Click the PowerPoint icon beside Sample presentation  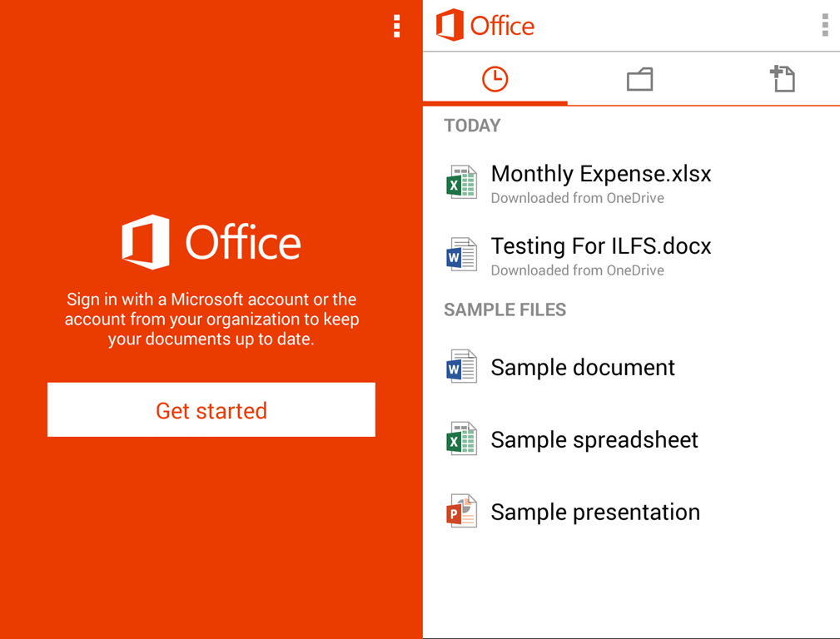(x=461, y=512)
